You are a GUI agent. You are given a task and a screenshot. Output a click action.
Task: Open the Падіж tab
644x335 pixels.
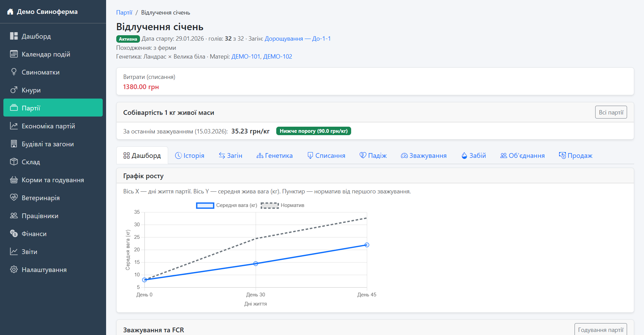pyautogui.click(x=373, y=155)
